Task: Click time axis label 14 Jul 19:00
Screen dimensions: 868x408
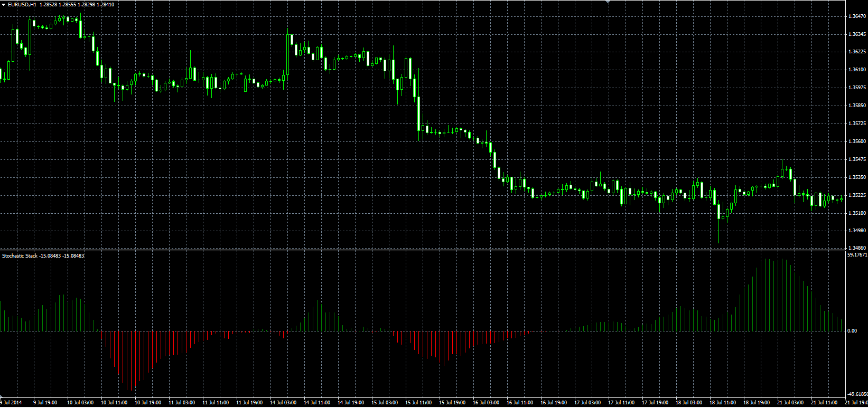Action: pyautogui.click(x=351, y=403)
